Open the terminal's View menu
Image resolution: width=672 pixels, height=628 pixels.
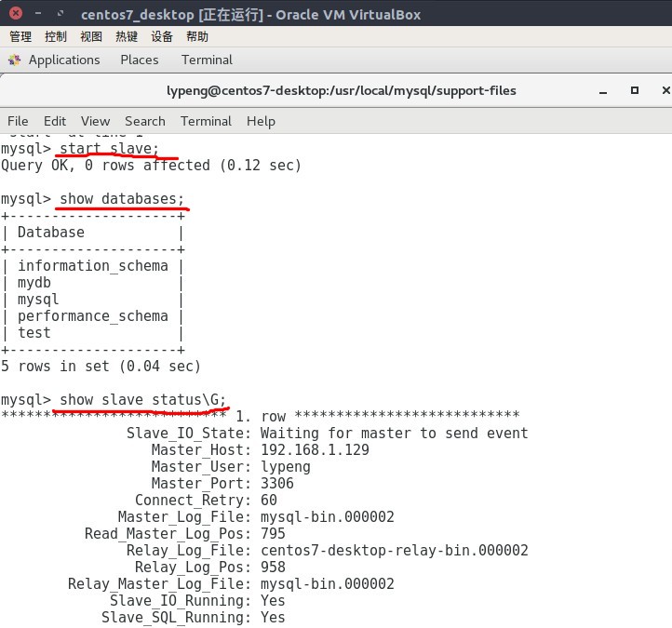click(x=95, y=121)
